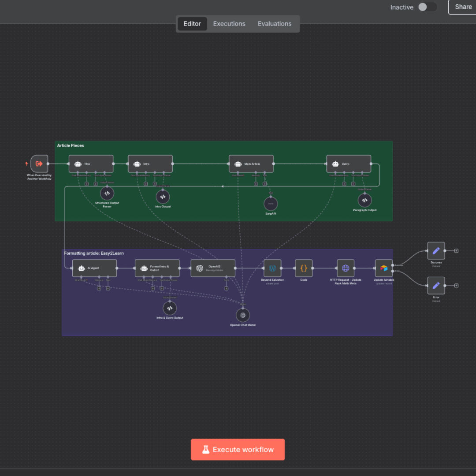
Task: Open the Intro & Outro Output node
Action: tap(170, 308)
